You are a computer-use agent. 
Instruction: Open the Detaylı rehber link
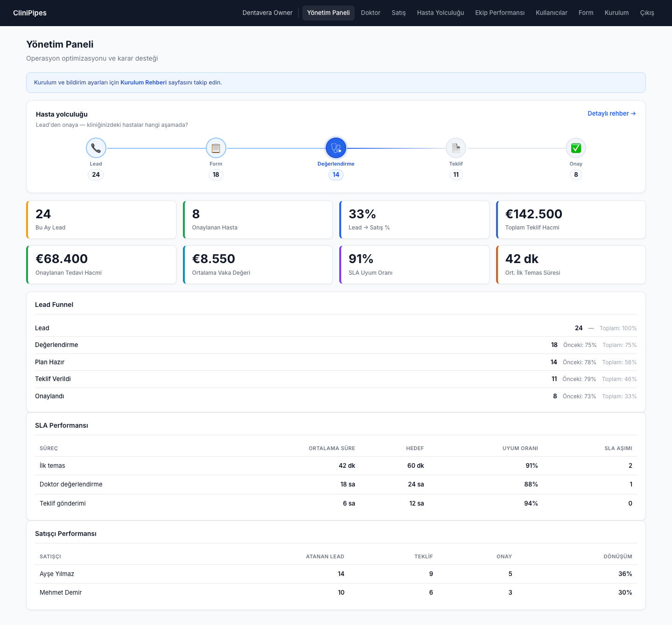tap(611, 113)
